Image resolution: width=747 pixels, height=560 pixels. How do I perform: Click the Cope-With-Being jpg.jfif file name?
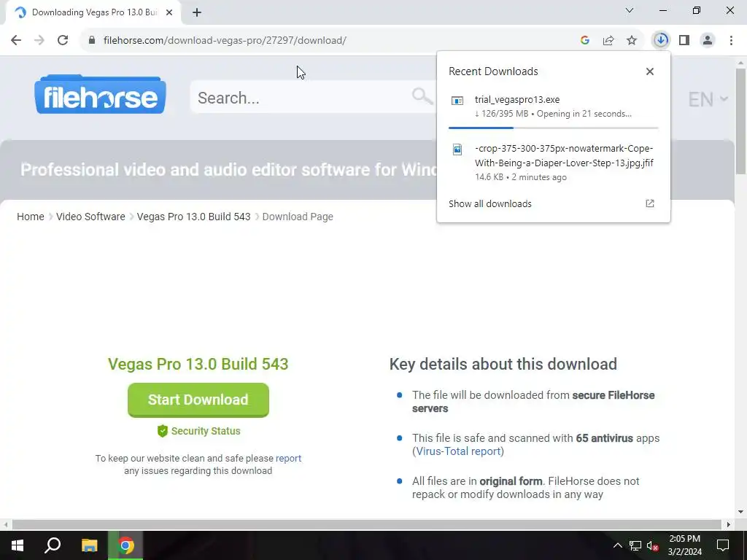(564, 156)
